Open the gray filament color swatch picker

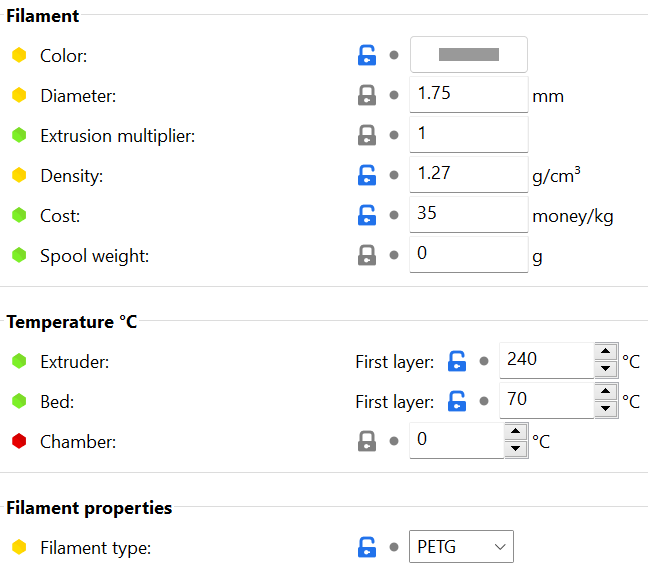tap(469, 55)
